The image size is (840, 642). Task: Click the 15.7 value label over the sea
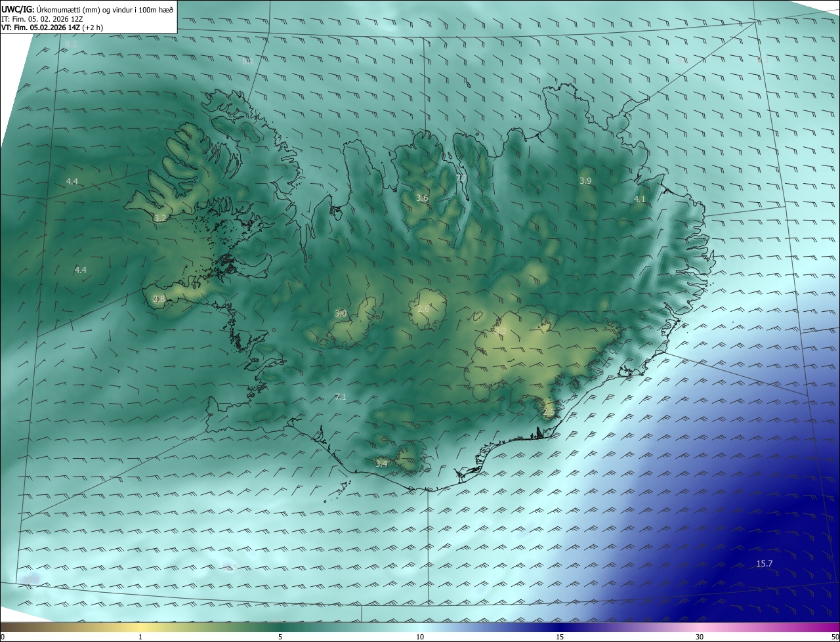coord(765,563)
